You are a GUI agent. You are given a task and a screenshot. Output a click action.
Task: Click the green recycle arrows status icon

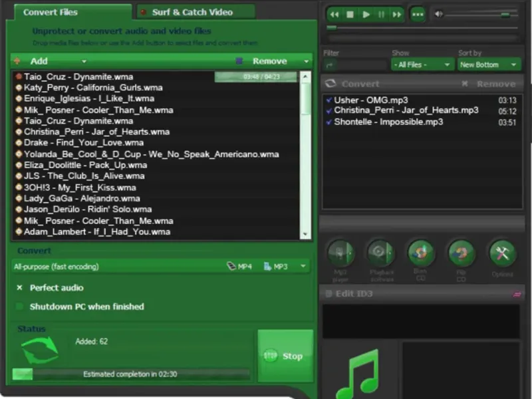(x=39, y=350)
